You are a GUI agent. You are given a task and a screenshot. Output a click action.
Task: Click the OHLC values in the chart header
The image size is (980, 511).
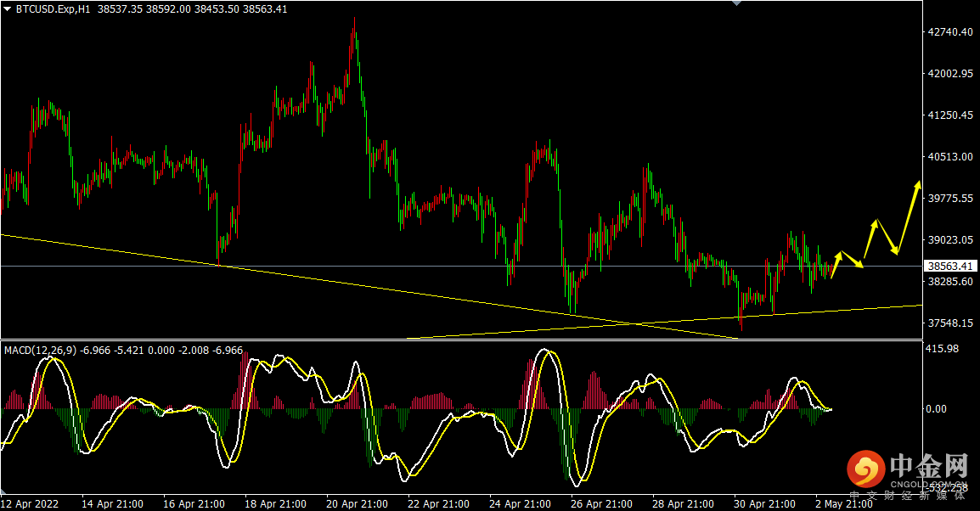pyautogui.click(x=193, y=9)
